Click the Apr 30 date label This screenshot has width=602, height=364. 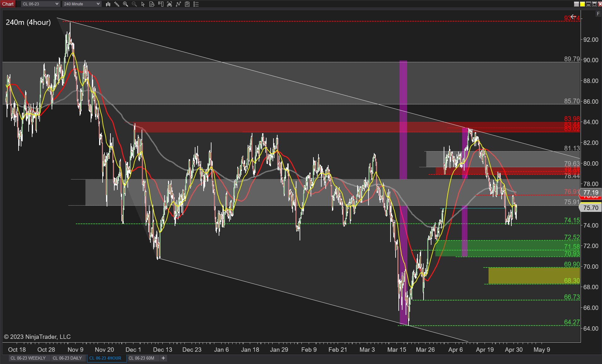[514, 350]
